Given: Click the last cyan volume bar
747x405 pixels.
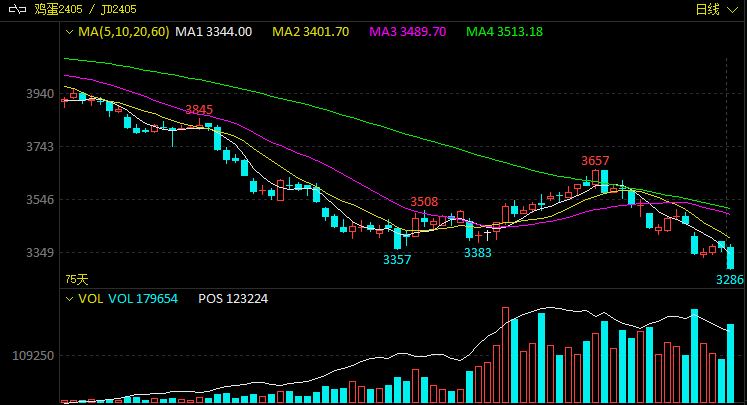Looking at the screenshot, I should pos(730,364).
